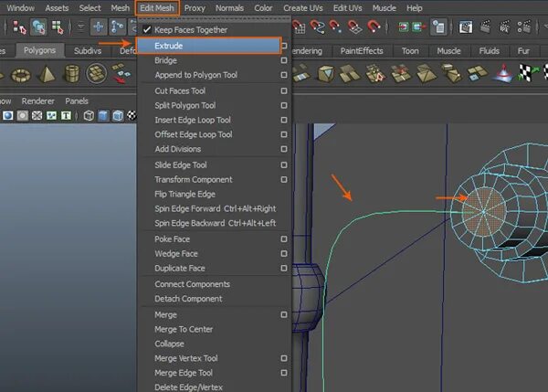This screenshot has width=548, height=392.
Task: Open the Proxy menu
Action: [195, 8]
